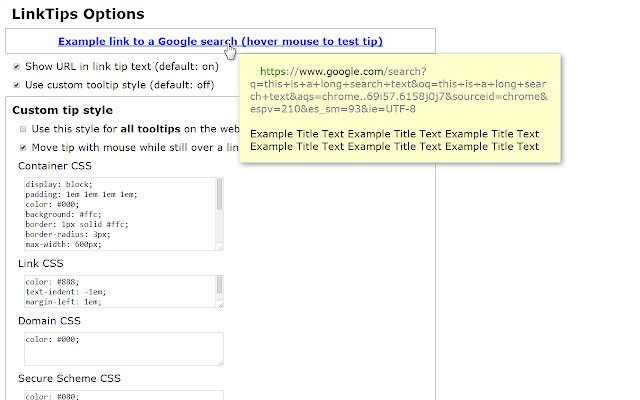Image resolution: width=640 pixels, height=400 pixels.
Task: Click the Link CSS resize handle
Action: (x=220, y=304)
